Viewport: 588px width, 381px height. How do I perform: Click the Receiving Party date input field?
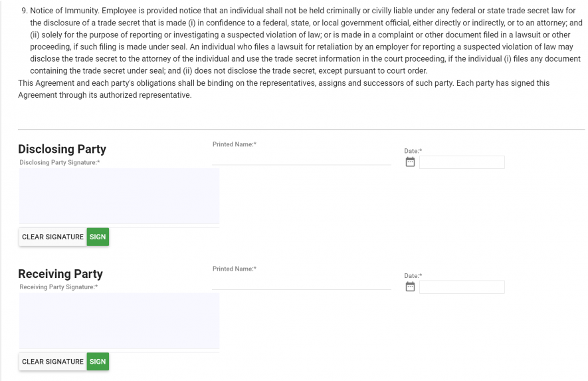(x=462, y=287)
